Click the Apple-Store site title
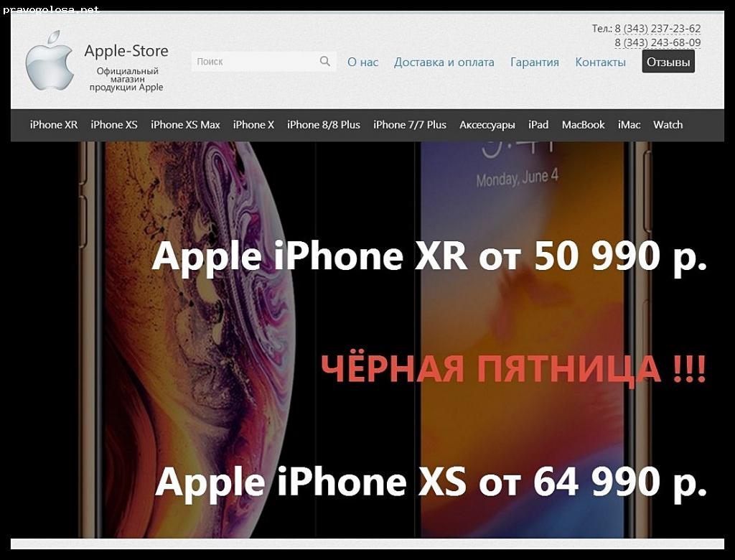This screenshot has height=560, width=735. (x=126, y=51)
